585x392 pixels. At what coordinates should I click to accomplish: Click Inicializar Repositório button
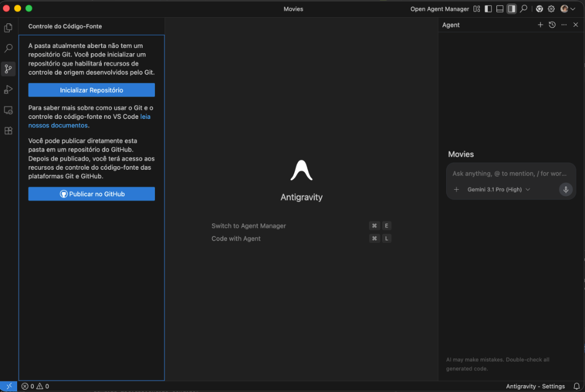click(91, 90)
